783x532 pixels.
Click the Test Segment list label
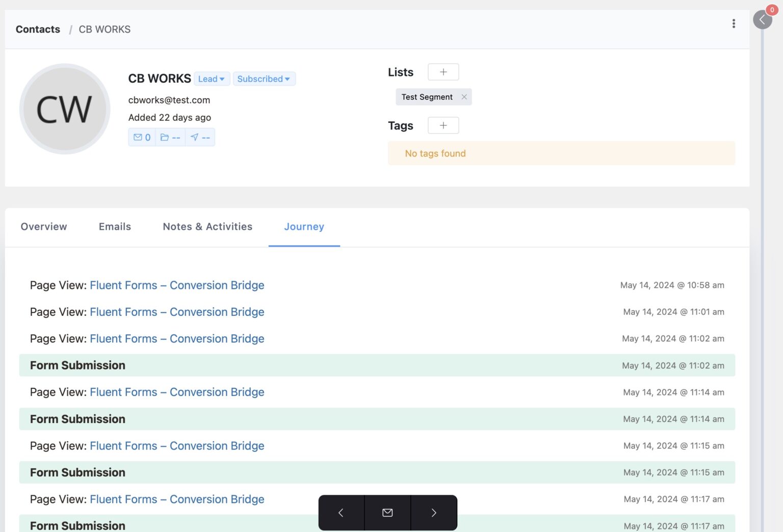[427, 97]
